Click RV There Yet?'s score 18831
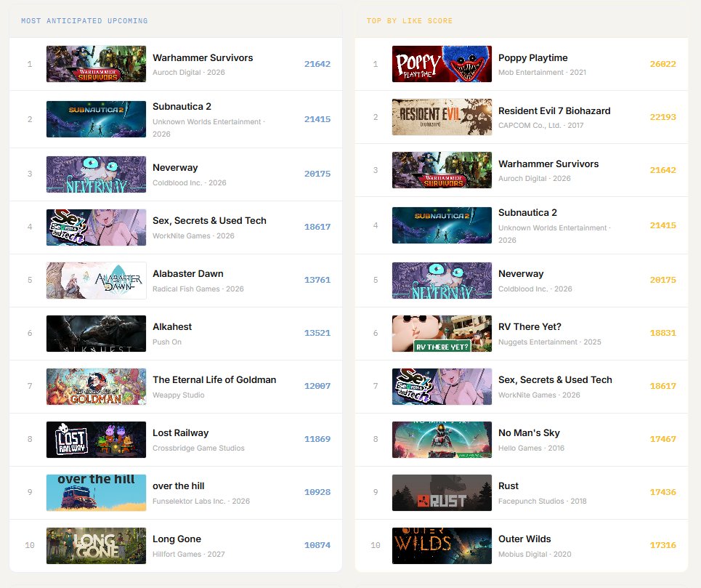This screenshot has width=701, height=588. pyautogui.click(x=662, y=333)
